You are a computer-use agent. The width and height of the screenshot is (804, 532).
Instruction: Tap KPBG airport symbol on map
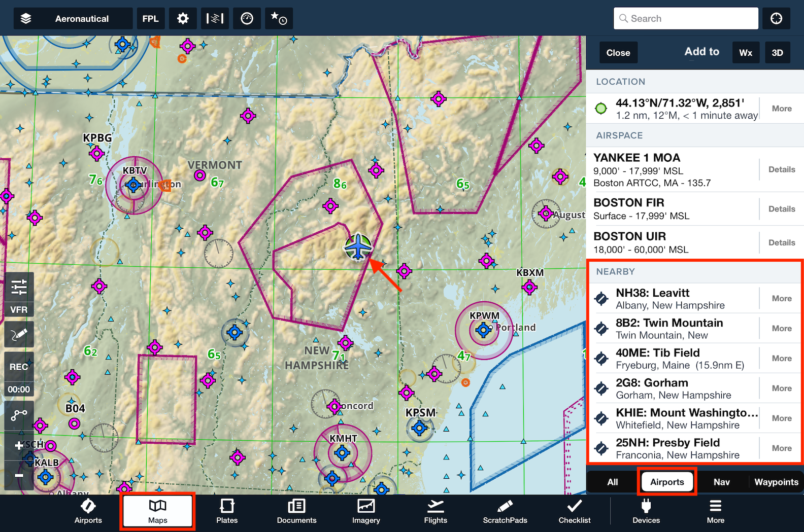(96, 153)
